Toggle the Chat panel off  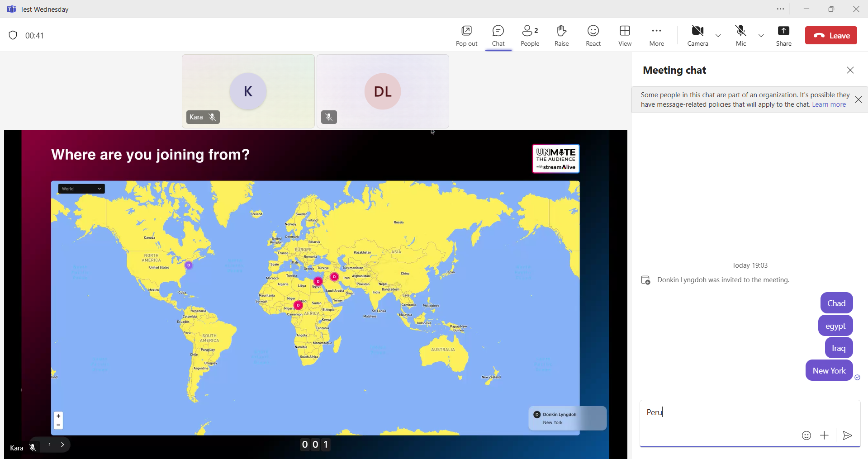pyautogui.click(x=498, y=36)
